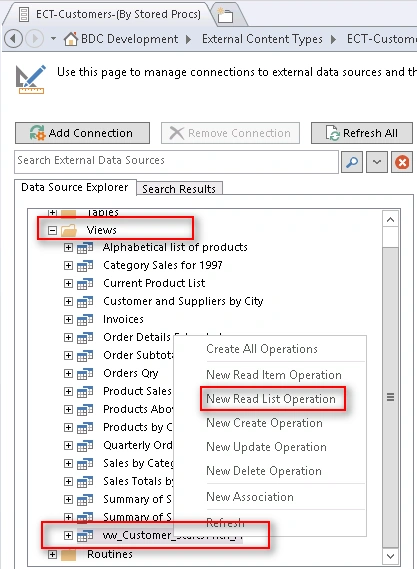This screenshot has width=417, height=569.
Task: Click the forward navigation arrow
Action: click(35, 38)
